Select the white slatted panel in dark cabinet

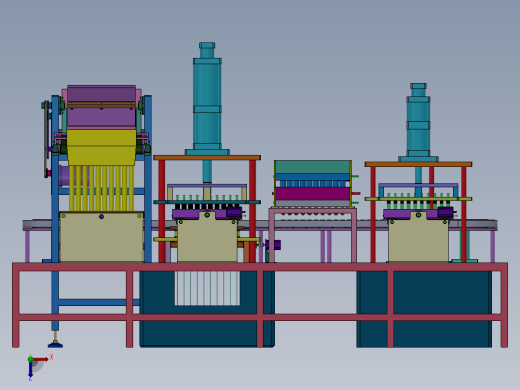pyautogui.click(x=207, y=288)
